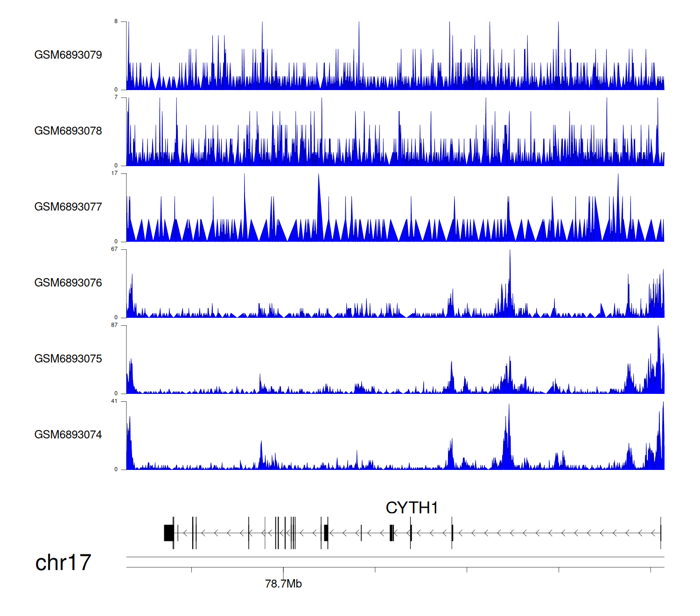
Task: Select the GSM6893078 track label
Action: pos(68,131)
